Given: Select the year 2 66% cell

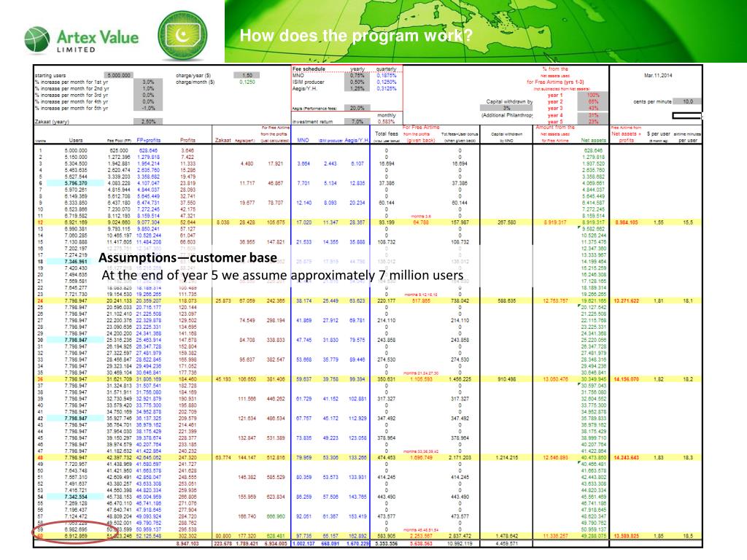Looking at the screenshot, I should point(592,101).
